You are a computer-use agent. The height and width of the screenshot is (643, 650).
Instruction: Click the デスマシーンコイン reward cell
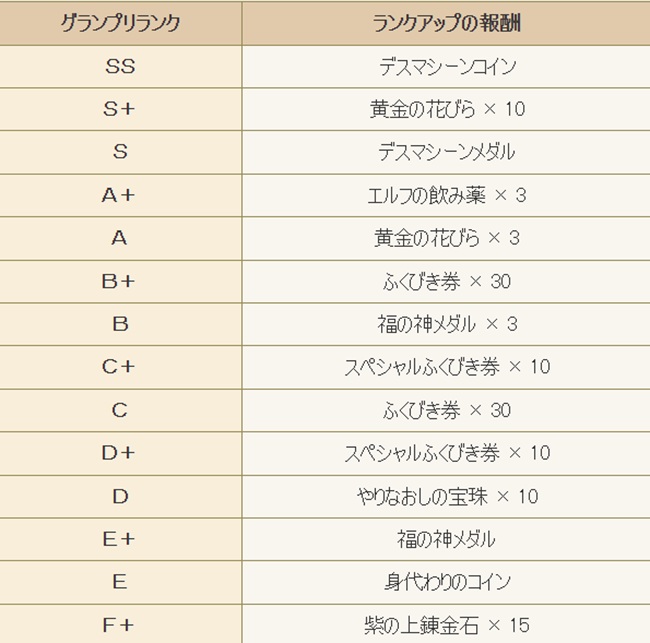pos(446,67)
